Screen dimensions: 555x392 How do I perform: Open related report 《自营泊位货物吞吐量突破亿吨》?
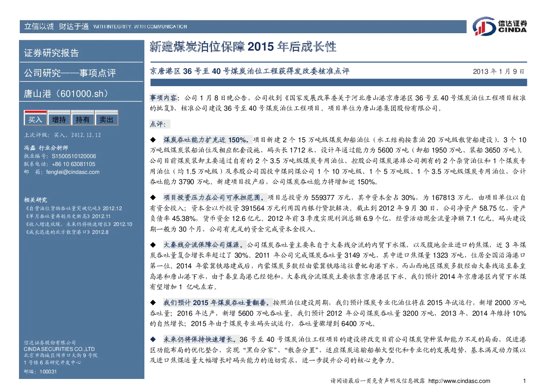tap(73, 208)
